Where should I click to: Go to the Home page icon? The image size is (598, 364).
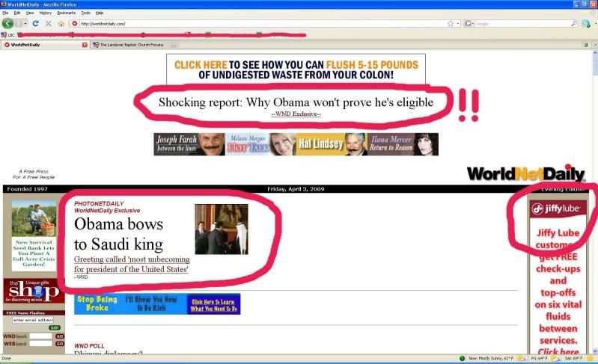[61, 24]
